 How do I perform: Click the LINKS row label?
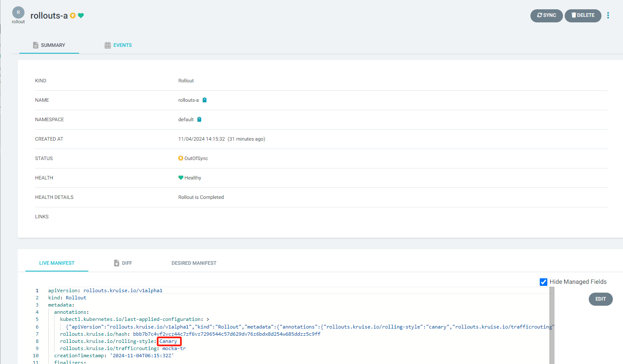click(x=42, y=217)
